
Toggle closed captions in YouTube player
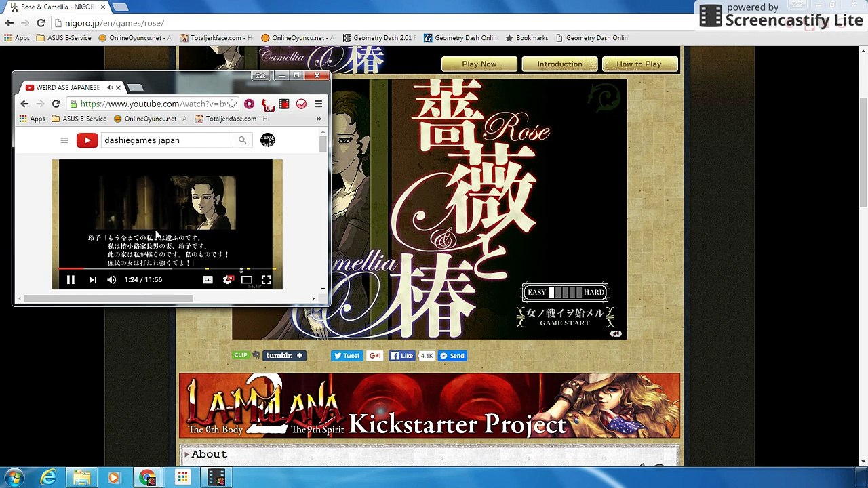point(208,279)
